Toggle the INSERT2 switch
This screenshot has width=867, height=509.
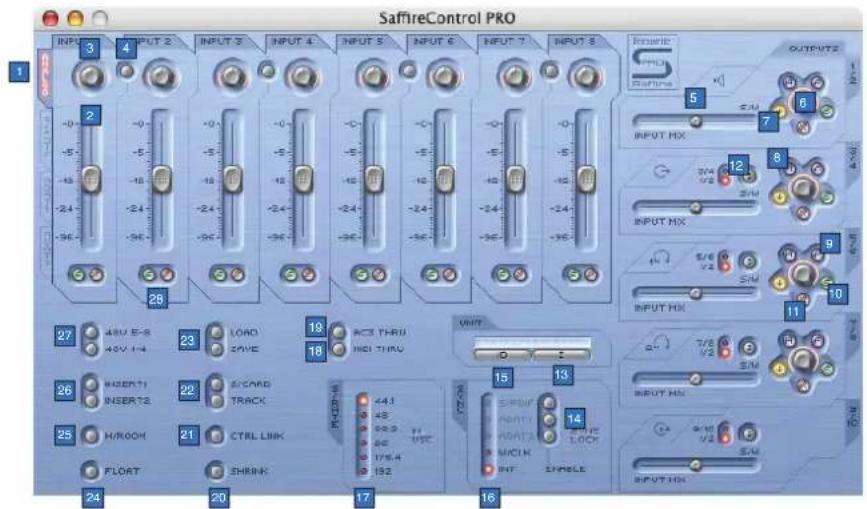[91, 400]
